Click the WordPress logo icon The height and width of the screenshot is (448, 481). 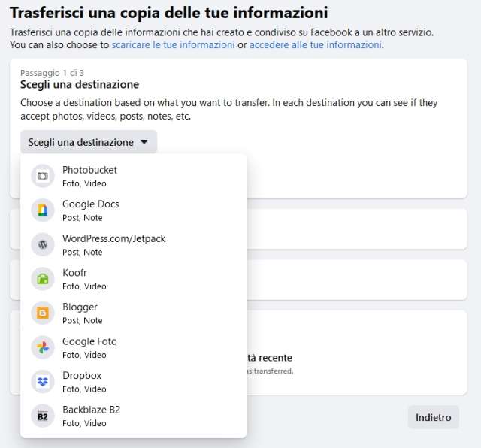coord(43,244)
